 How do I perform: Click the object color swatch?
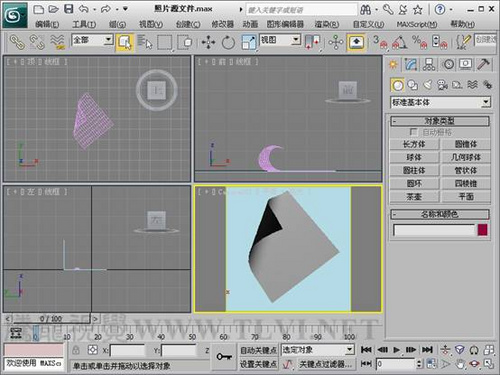tap(483, 230)
